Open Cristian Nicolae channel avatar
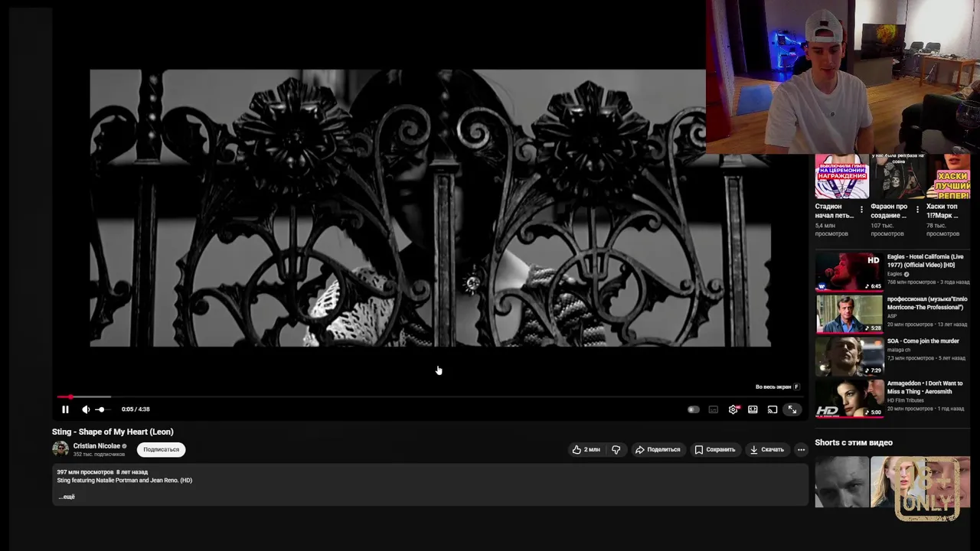The width and height of the screenshot is (980, 551). 60,449
